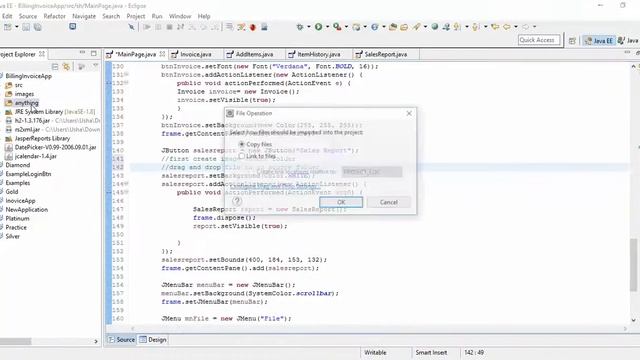Screen dimensions: 640x360
Task: Click the Resume debug icon
Action: pyautogui.click(x=147, y=27)
